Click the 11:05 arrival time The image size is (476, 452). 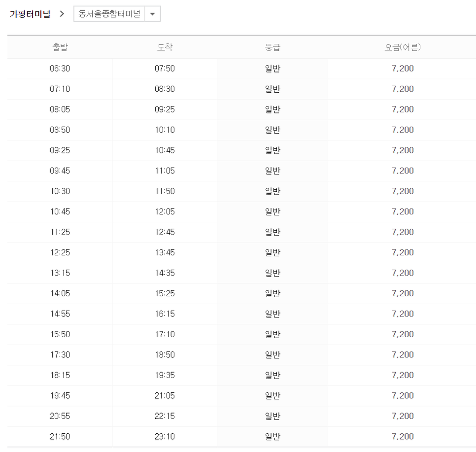point(165,171)
